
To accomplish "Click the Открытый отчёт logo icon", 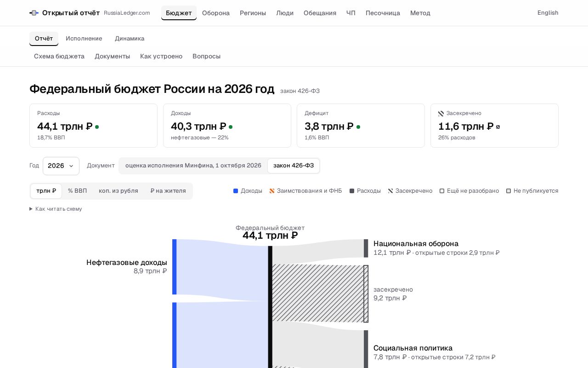I will pyautogui.click(x=34, y=13).
